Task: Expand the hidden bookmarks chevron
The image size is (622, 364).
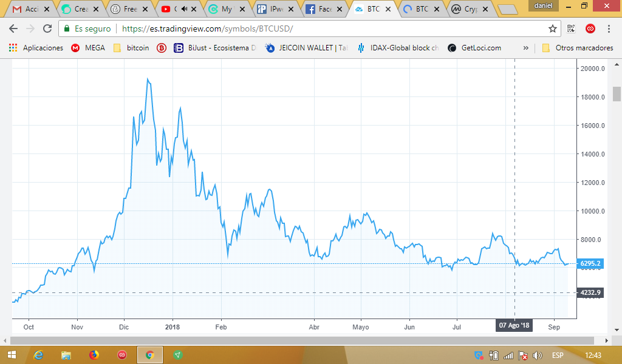Action: [526, 48]
